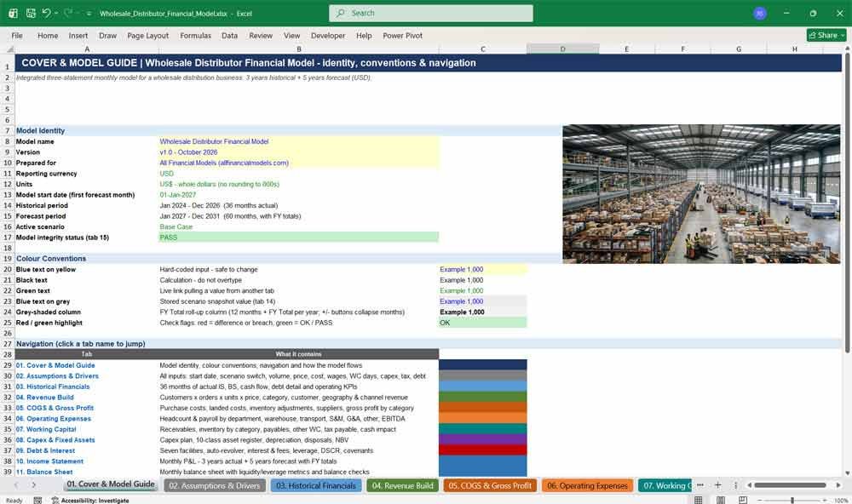Open the View ribbon tab
The width and height of the screenshot is (852, 504).
[291, 35]
